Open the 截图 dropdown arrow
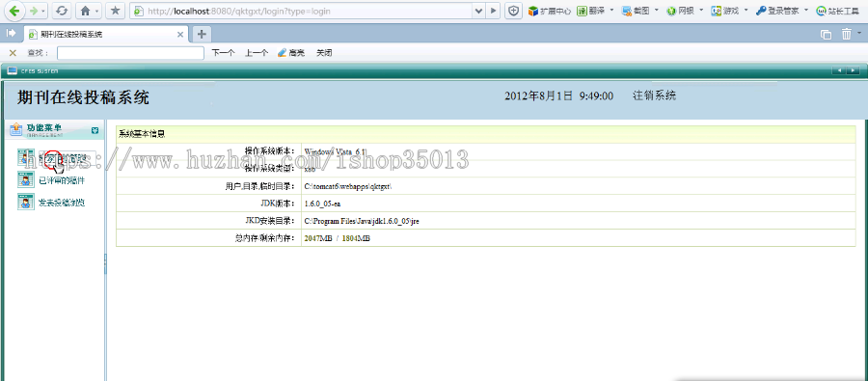Screen dimensions: 868x381 click(x=656, y=10)
